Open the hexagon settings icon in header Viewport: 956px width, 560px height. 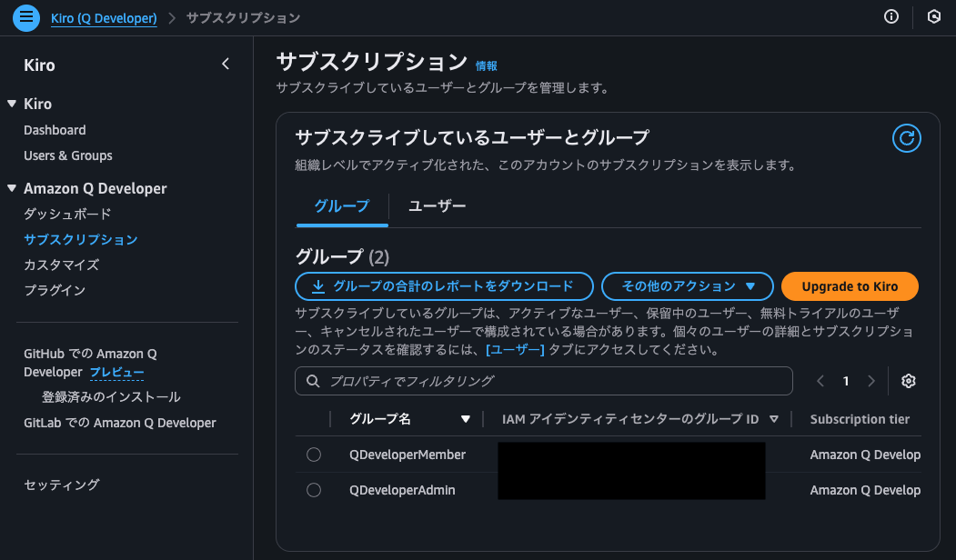click(933, 17)
